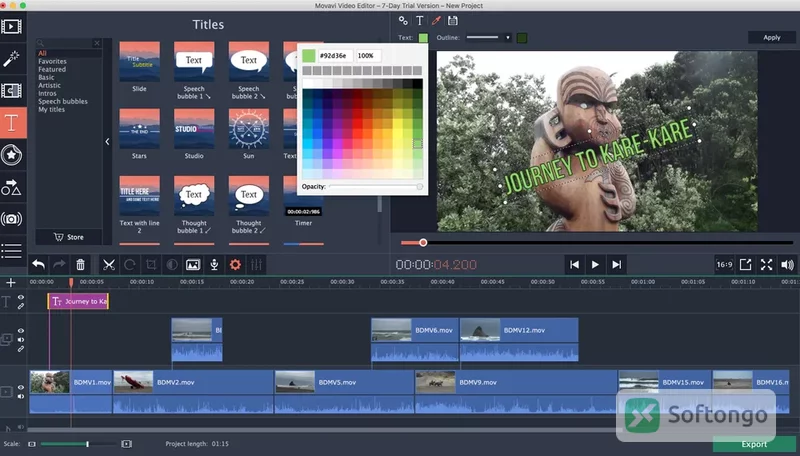This screenshot has height=456, width=800.
Task: Click the Color adjustments icon
Action: click(172, 264)
